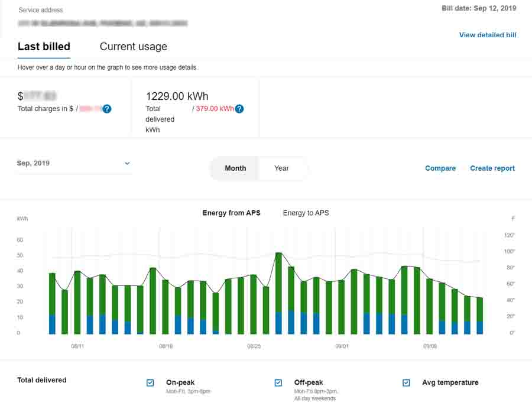Switch to the Current usage tab
The image size is (532, 403).
click(134, 47)
